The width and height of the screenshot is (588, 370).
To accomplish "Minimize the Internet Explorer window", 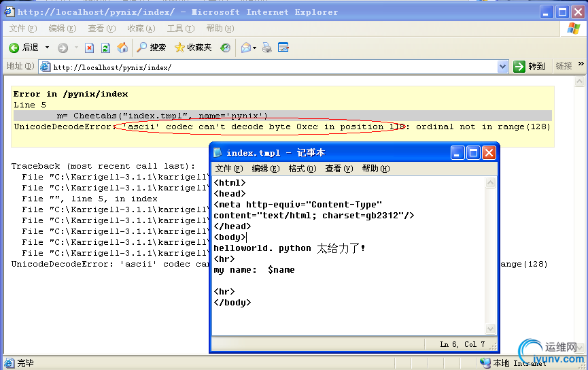I will click(x=547, y=12).
